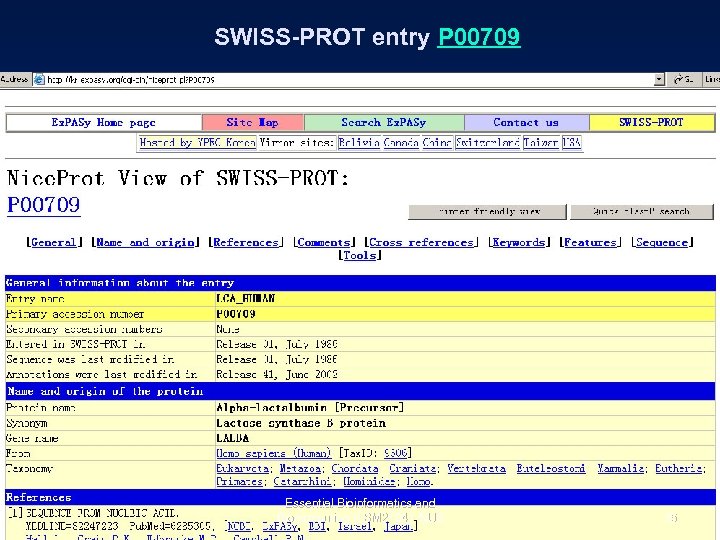Viewport: 720px width, 540px height.
Task: Jump to Name and origin section
Action: (x=145, y=242)
